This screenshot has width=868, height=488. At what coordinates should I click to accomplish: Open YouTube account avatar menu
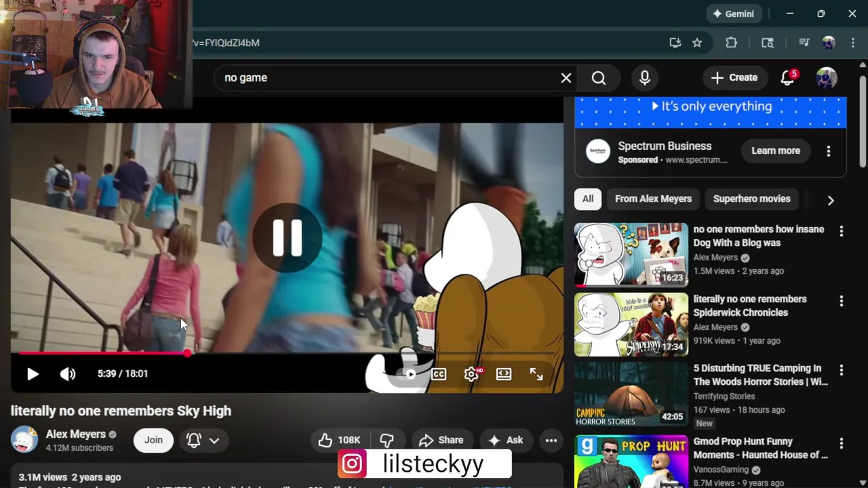click(x=826, y=78)
